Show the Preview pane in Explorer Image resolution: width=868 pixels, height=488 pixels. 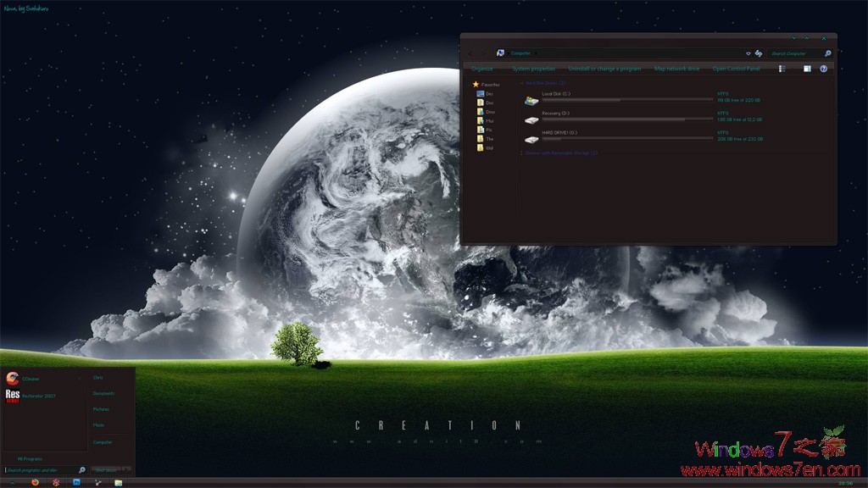tap(807, 69)
